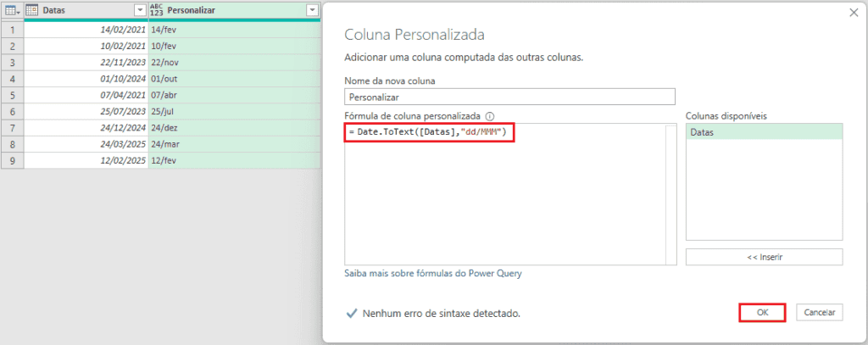This screenshot has width=868, height=345.
Task: Click the syntax check mark icon
Action: click(352, 314)
